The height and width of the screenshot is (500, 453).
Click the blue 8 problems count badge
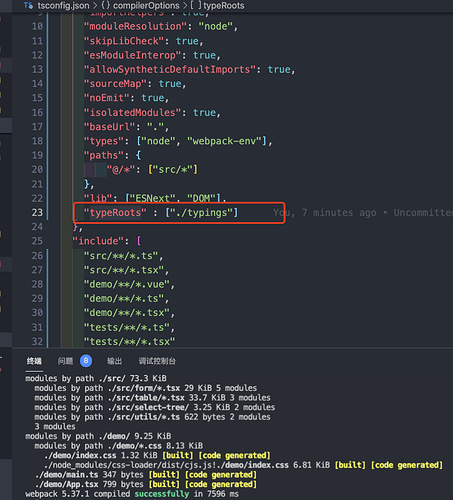[86, 361]
